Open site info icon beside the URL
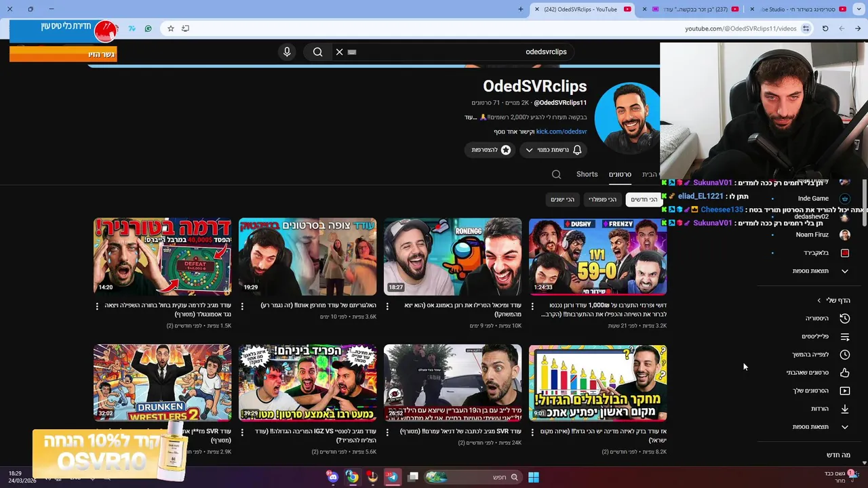The width and height of the screenshot is (868, 488). click(x=806, y=28)
